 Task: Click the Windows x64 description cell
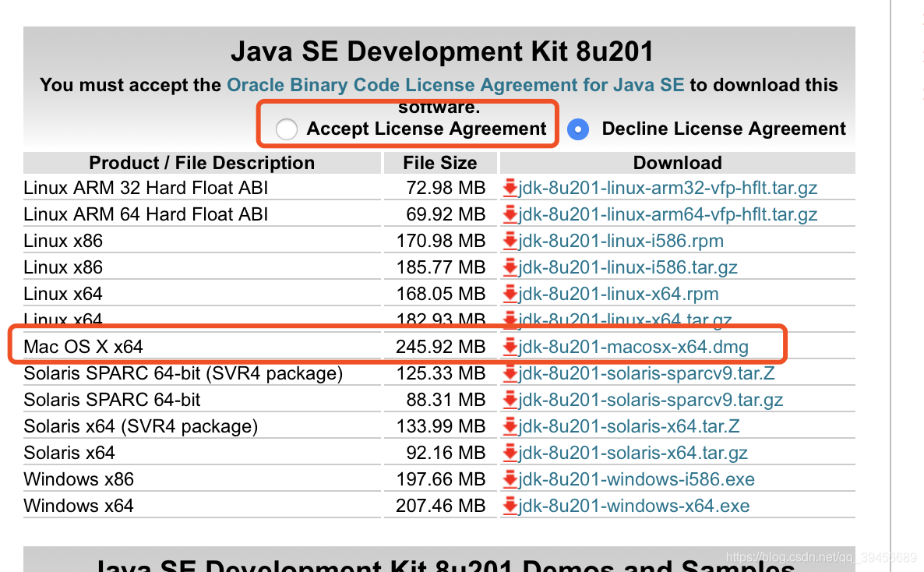(202, 506)
